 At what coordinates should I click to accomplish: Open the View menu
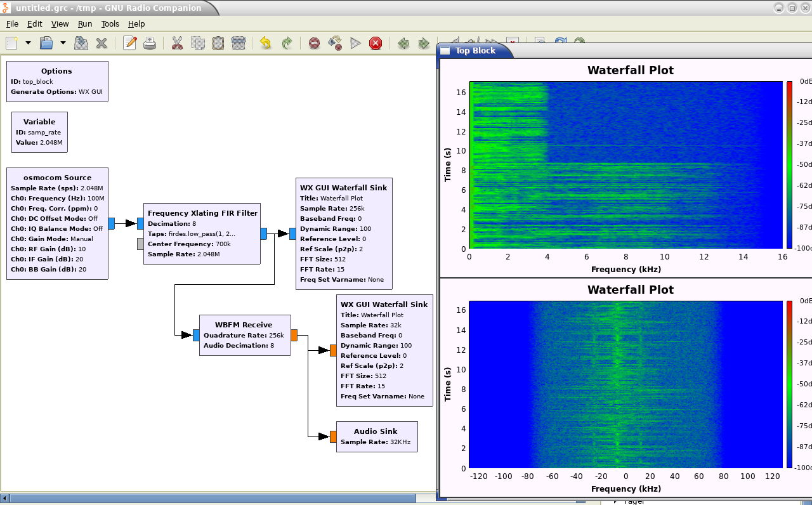pyautogui.click(x=60, y=23)
